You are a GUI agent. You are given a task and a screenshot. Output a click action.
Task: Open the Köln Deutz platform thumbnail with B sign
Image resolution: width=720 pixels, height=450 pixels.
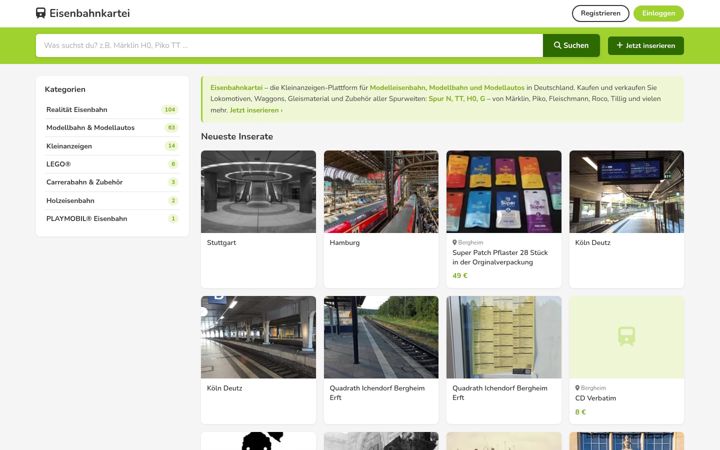[x=259, y=337]
